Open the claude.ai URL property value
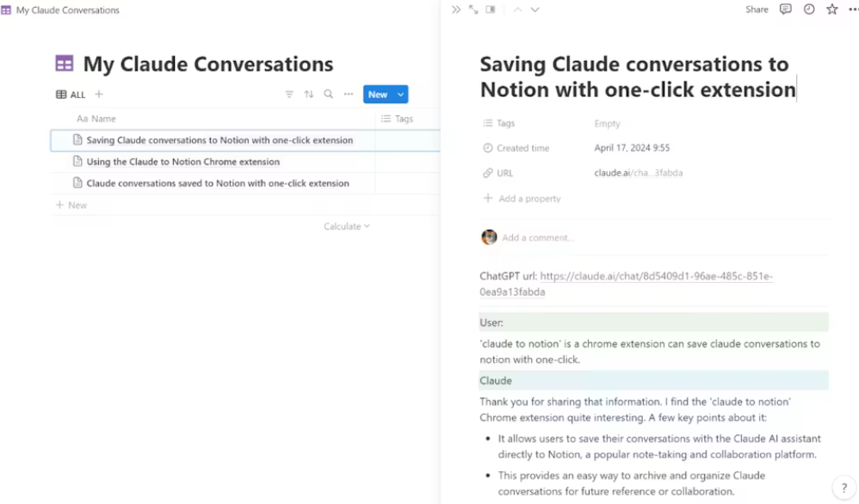The width and height of the screenshot is (859, 504). click(x=638, y=173)
